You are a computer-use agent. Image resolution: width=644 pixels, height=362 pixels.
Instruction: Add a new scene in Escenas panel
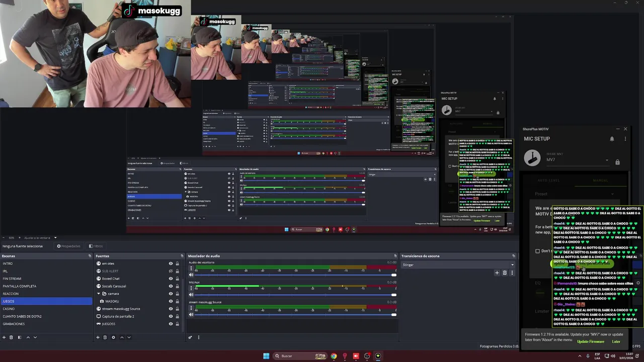[4, 337]
